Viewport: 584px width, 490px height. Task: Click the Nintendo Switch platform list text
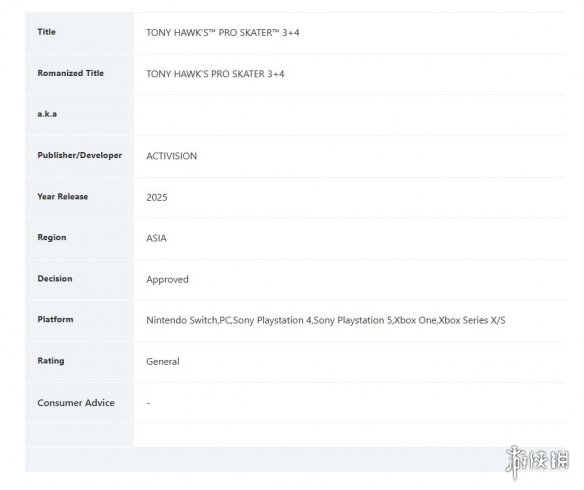326,321
